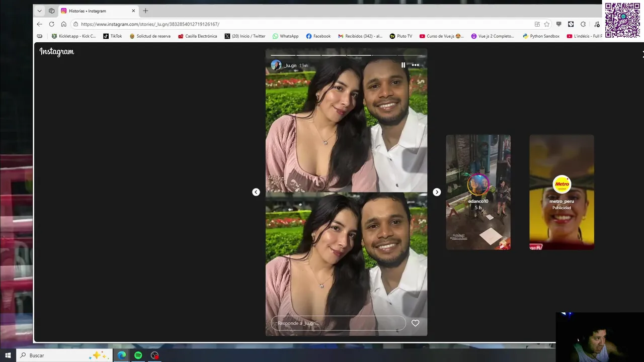Screen dimensions: 644x362
Task: Open the story options three-dot menu
Action: (415, 65)
